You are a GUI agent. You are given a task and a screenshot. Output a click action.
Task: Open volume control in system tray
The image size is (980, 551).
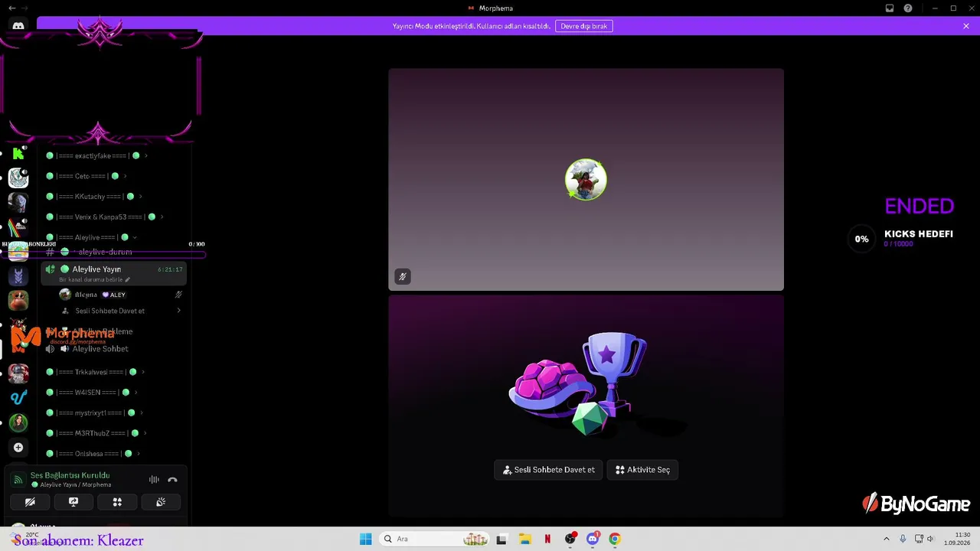930,539
